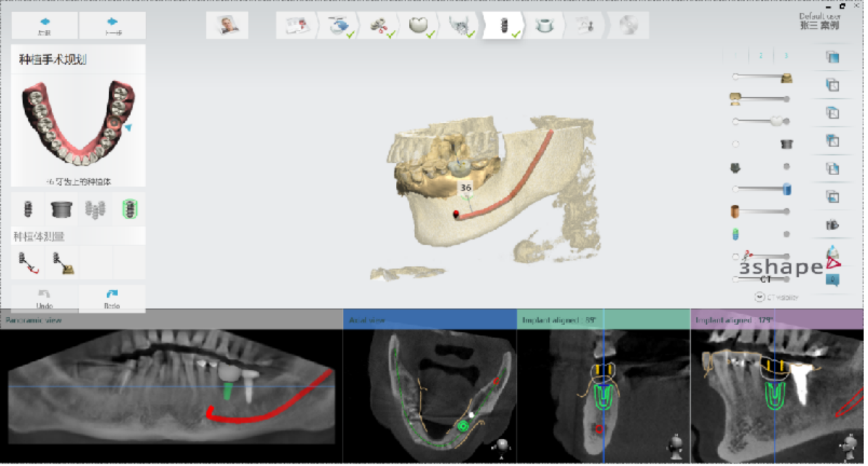Click the Undo button

click(x=45, y=298)
